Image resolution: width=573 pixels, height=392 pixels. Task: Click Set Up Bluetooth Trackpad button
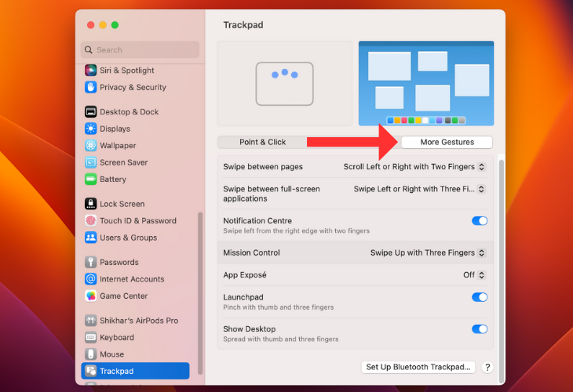click(x=418, y=367)
